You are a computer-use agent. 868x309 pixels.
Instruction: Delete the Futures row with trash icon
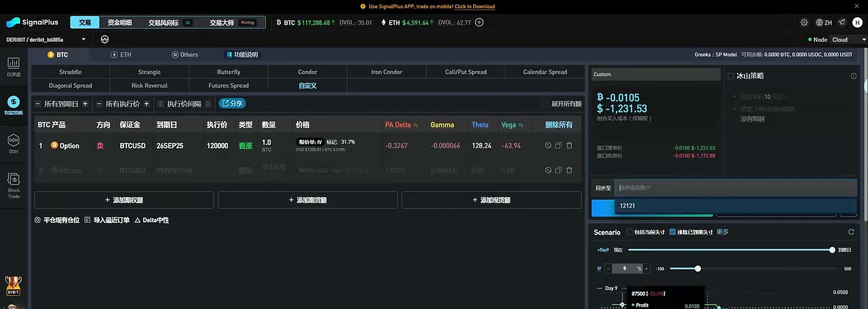569,170
